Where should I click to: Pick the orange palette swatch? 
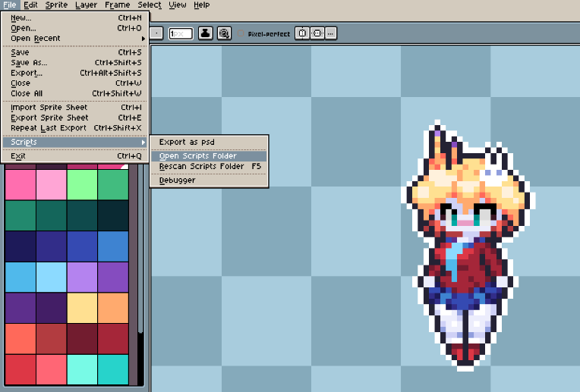tap(113, 308)
